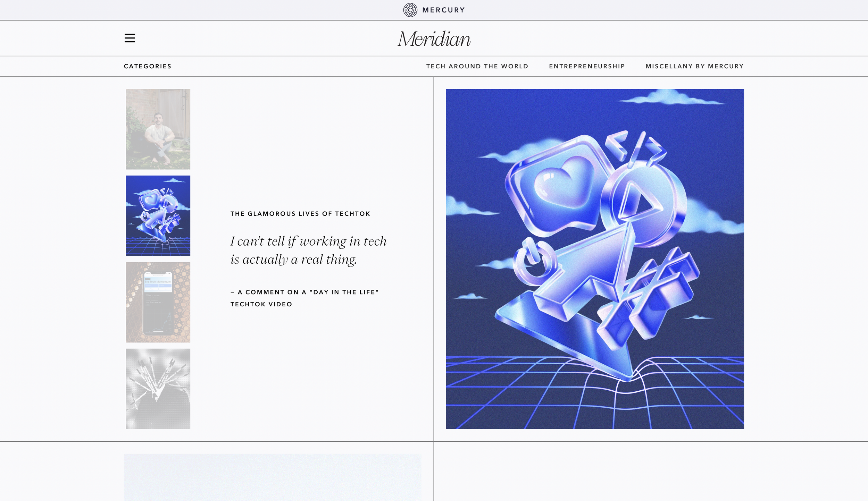The image size is (868, 501).
Task: Click the "Day in the Life" comment attribution
Action: tap(304, 298)
